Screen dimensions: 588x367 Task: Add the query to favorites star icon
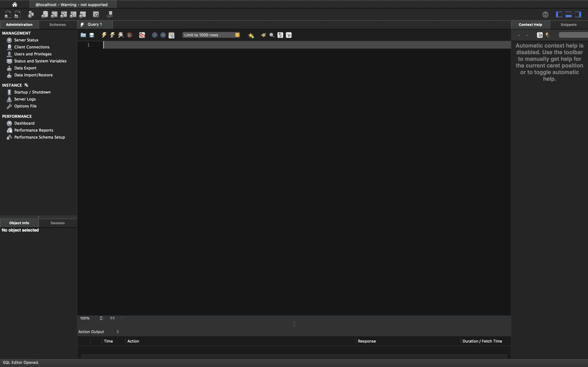click(x=251, y=35)
